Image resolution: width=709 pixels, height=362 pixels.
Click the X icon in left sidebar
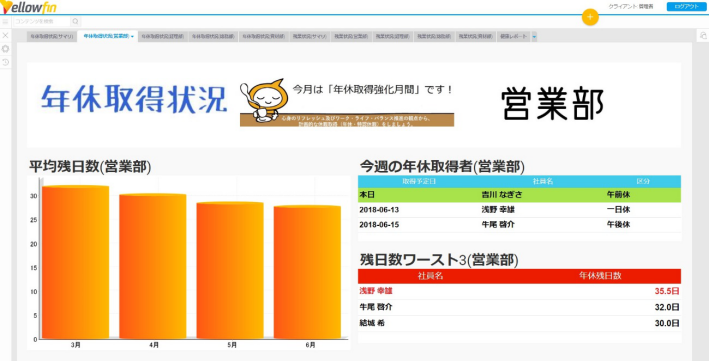coord(5,35)
